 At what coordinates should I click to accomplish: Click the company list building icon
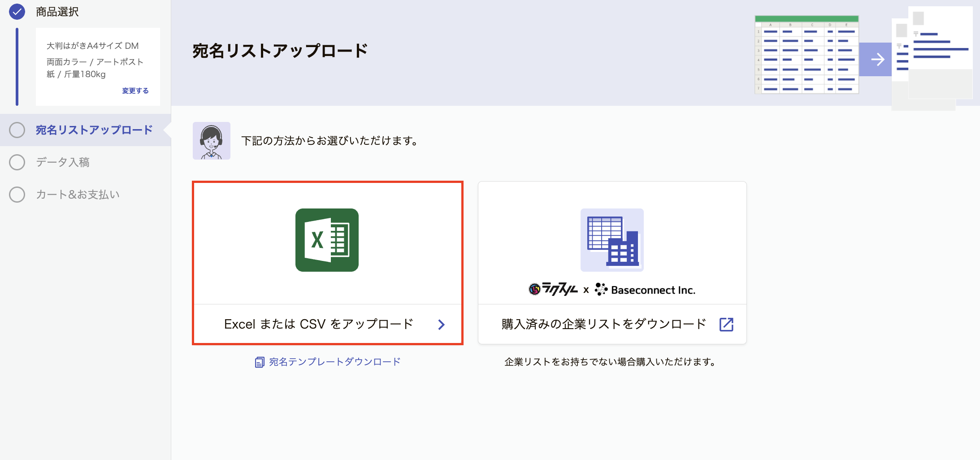tap(612, 240)
